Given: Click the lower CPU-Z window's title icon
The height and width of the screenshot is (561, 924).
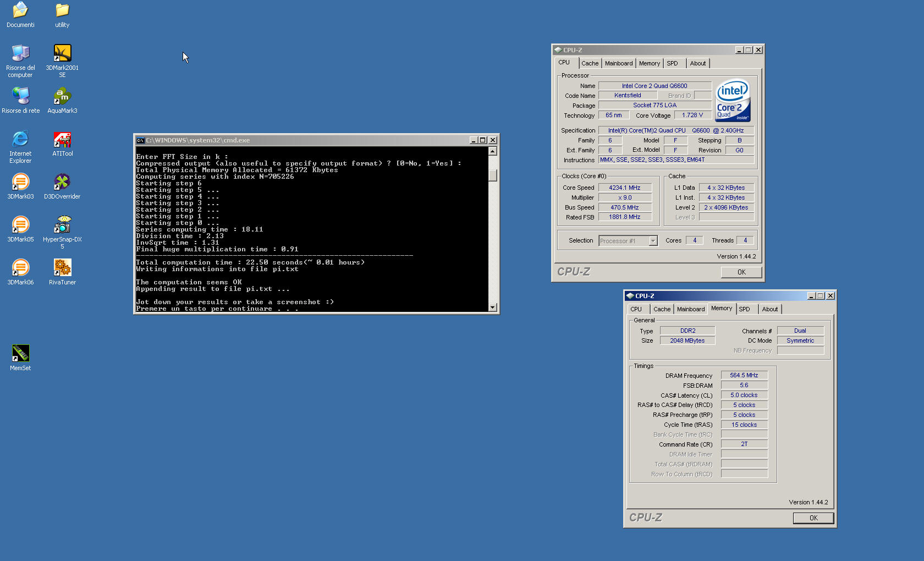Looking at the screenshot, I should [630, 295].
